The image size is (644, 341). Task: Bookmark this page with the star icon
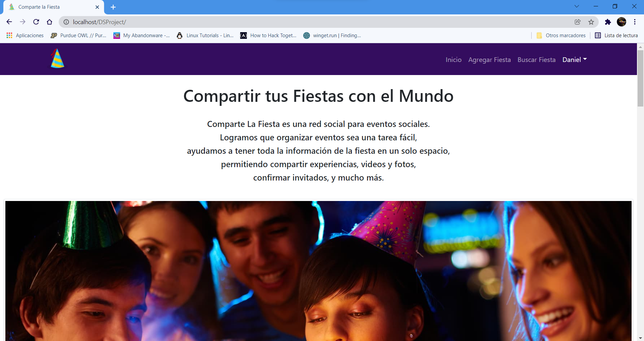(591, 22)
